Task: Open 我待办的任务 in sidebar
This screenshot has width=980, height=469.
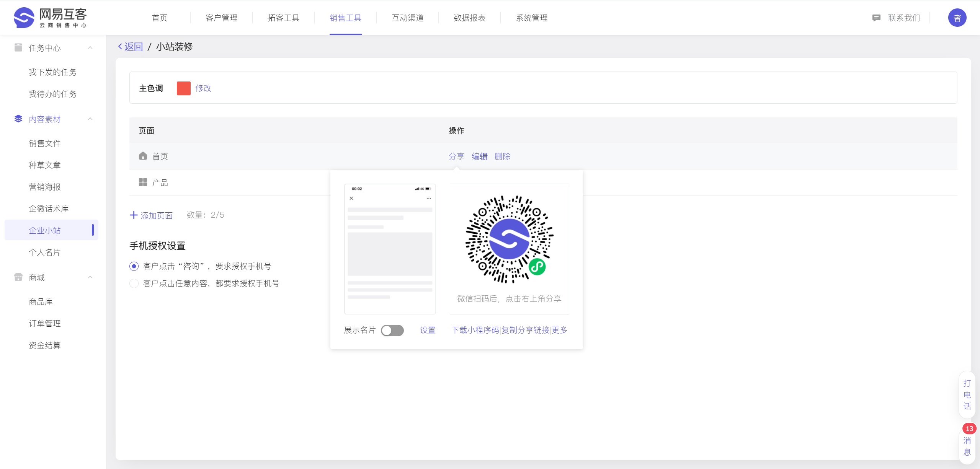Action: pyautogui.click(x=53, y=94)
